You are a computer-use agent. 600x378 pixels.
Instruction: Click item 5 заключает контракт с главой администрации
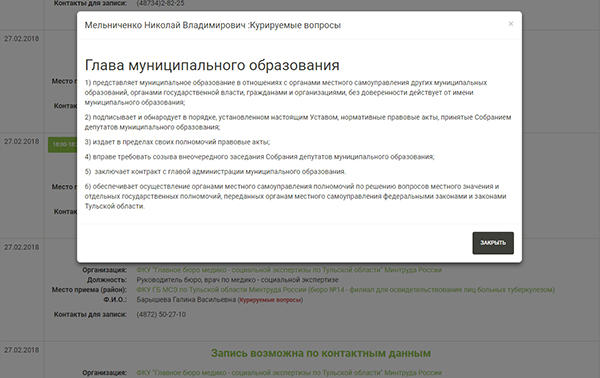(x=215, y=172)
